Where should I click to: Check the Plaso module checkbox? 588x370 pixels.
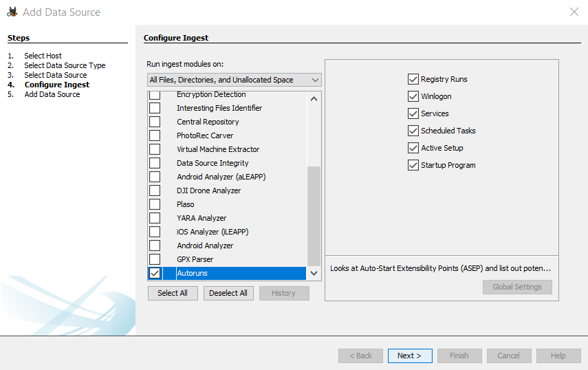tap(155, 204)
